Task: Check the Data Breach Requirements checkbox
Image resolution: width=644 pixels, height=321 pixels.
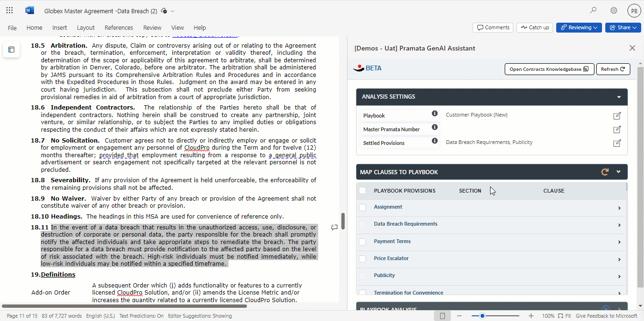Action: [362, 225]
